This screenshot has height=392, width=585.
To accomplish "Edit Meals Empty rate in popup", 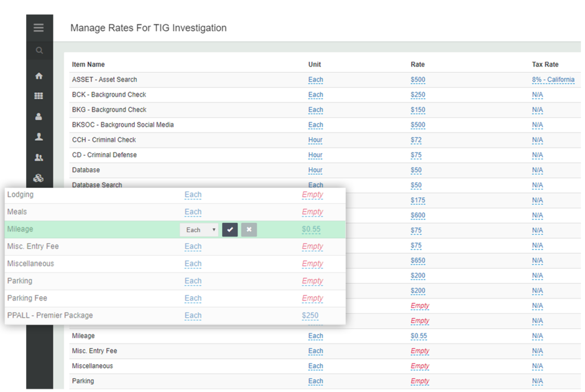I will click(x=312, y=212).
